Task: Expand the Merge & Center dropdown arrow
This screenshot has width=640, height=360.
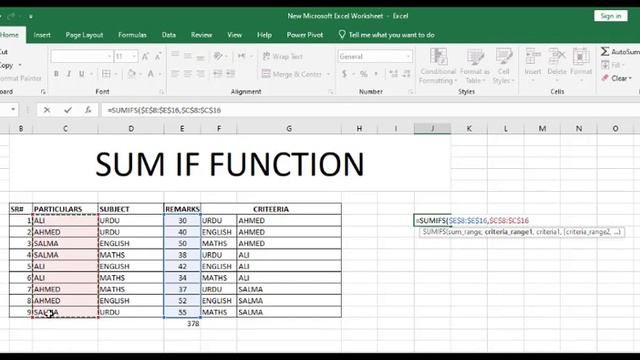Action: 329,74
